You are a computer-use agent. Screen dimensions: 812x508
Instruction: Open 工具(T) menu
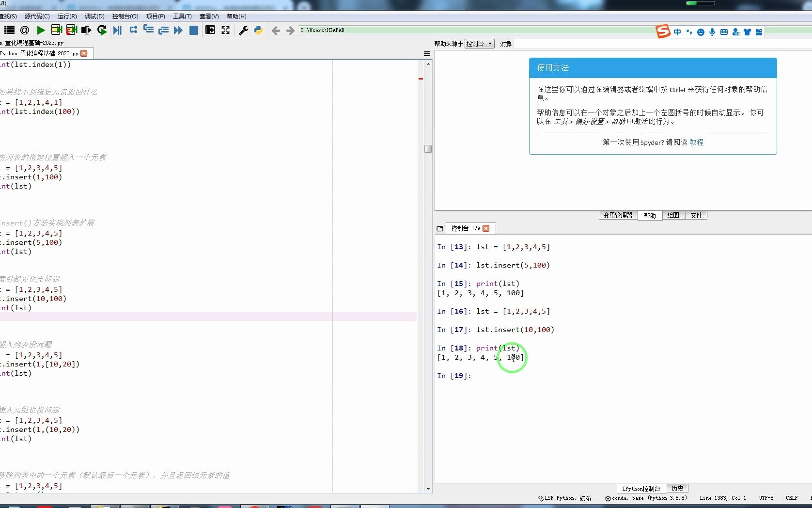pos(182,16)
